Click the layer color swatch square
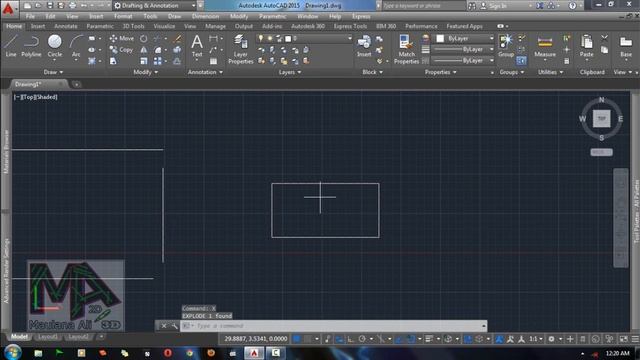The height and width of the screenshot is (360, 640). pos(288,39)
